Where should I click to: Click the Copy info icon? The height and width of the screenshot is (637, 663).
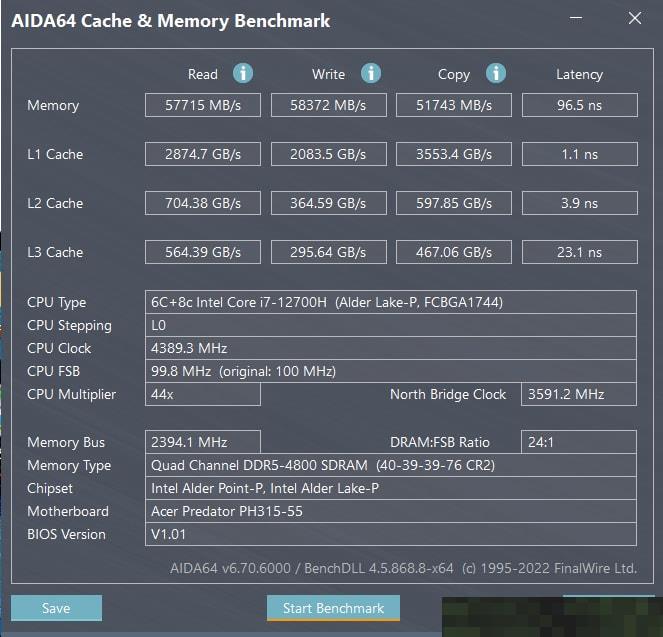point(496,74)
